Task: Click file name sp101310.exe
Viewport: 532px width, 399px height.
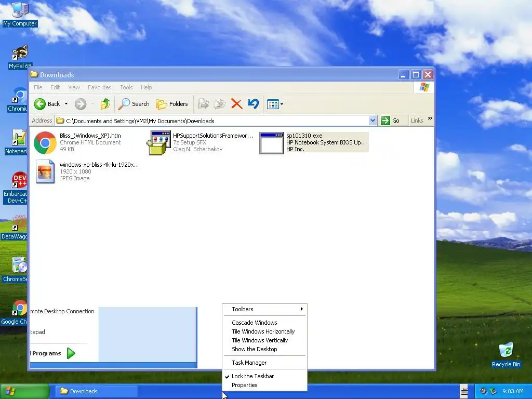Action: [304, 136]
